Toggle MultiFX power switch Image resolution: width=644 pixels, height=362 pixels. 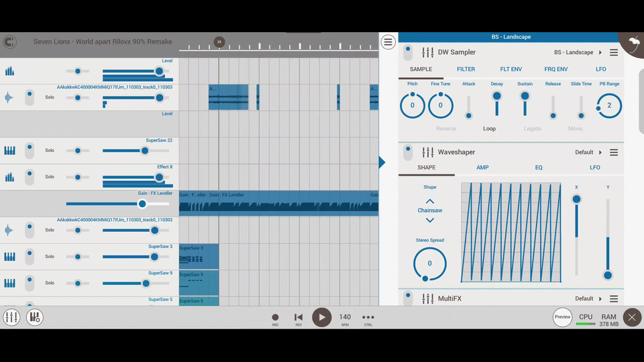408,298
